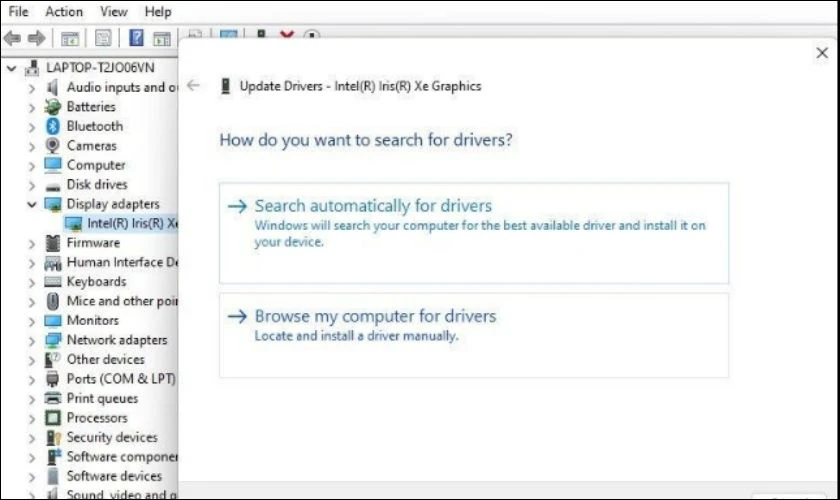The image size is (840, 500).
Task: Expand the Software devices category
Action: pos(32,477)
